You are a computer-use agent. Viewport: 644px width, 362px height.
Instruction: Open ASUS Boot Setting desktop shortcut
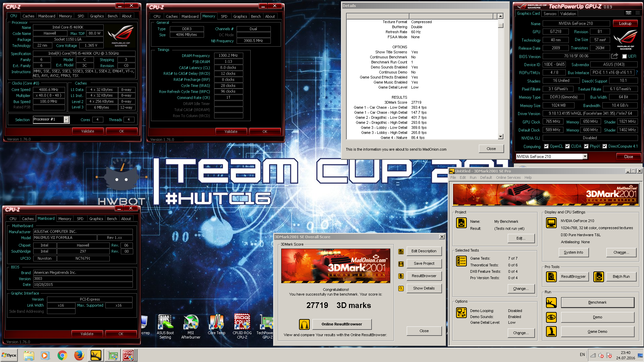pos(165,326)
